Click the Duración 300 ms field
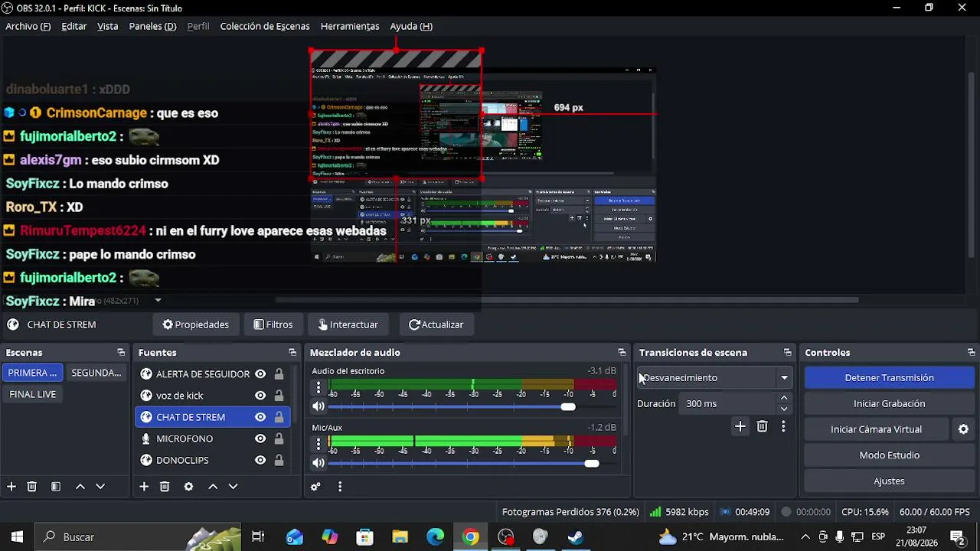Image resolution: width=980 pixels, height=551 pixels. (727, 403)
